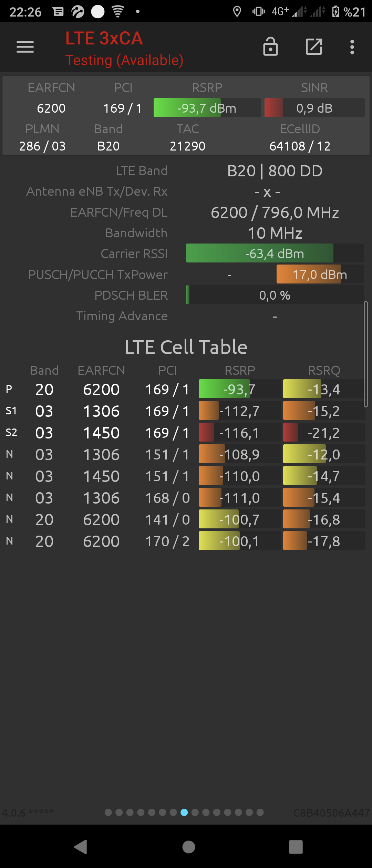The width and height of the screenshot is (372, 868).
Task: Tap the recent apps square button
Action: 296,847
